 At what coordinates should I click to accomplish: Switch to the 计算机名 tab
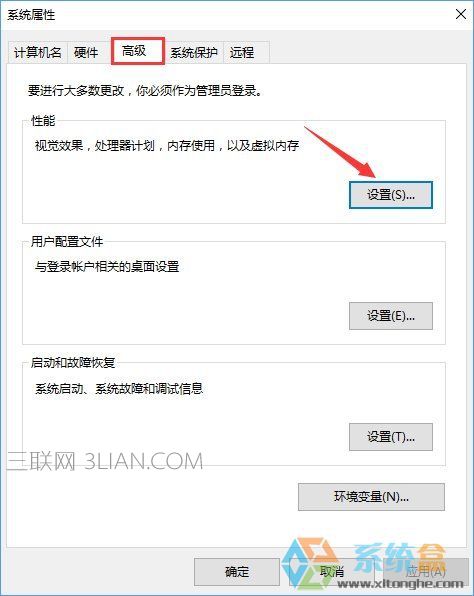pos(38,52)
